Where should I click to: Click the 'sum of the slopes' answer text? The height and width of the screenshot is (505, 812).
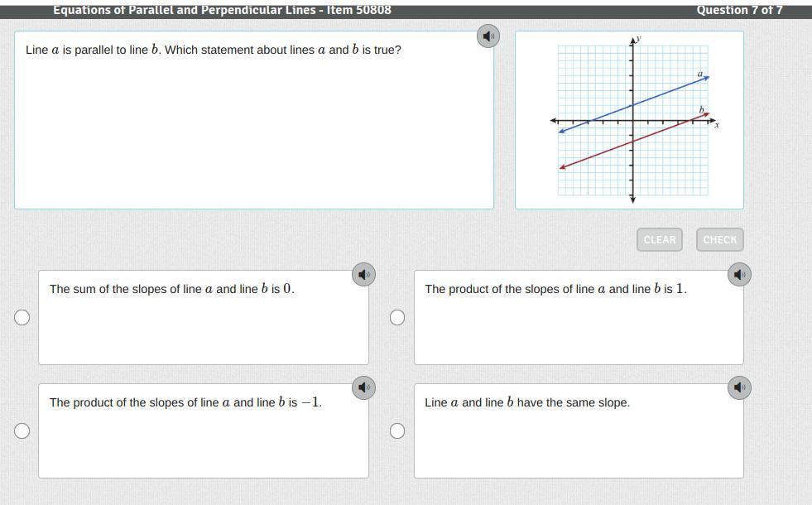[x=171, y=289]
